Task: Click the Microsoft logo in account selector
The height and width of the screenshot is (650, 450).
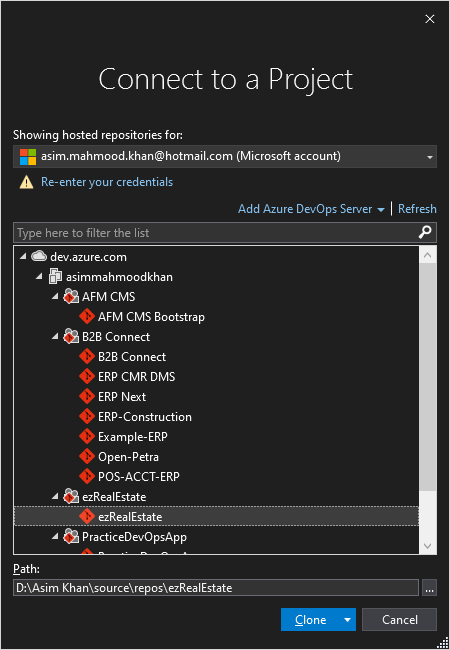Action: (x=28, y=156)
